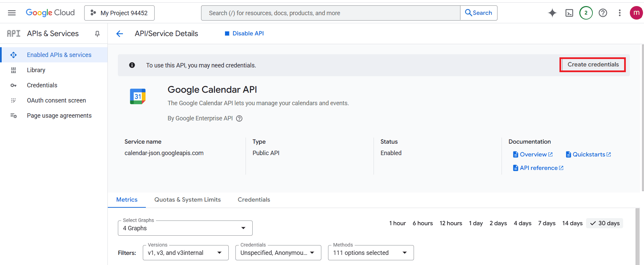The width and height of the screenshot is (644, 265).
Task: Open Gemini AI assistant sparkle icon
Action: (x=552, y=13)
